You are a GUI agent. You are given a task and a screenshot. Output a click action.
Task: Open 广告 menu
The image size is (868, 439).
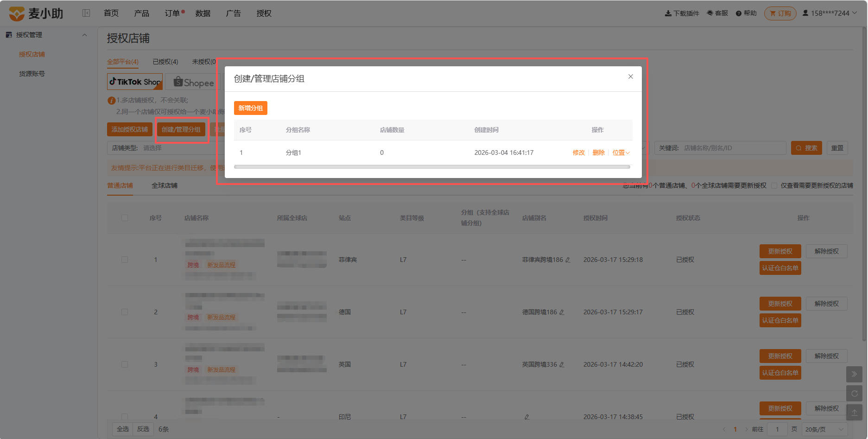[x=234, y=13]
